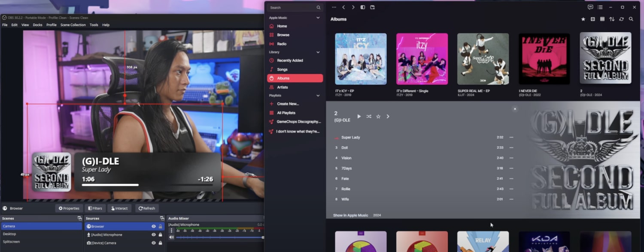644x252 pixels.
Task: Open the OBS Docks menu
Action: click(38, 25)
